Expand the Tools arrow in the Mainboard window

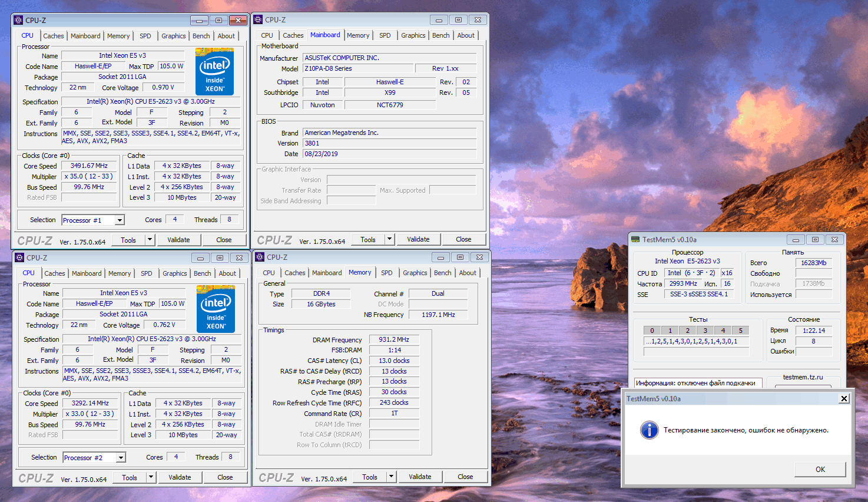pos(389,239)
